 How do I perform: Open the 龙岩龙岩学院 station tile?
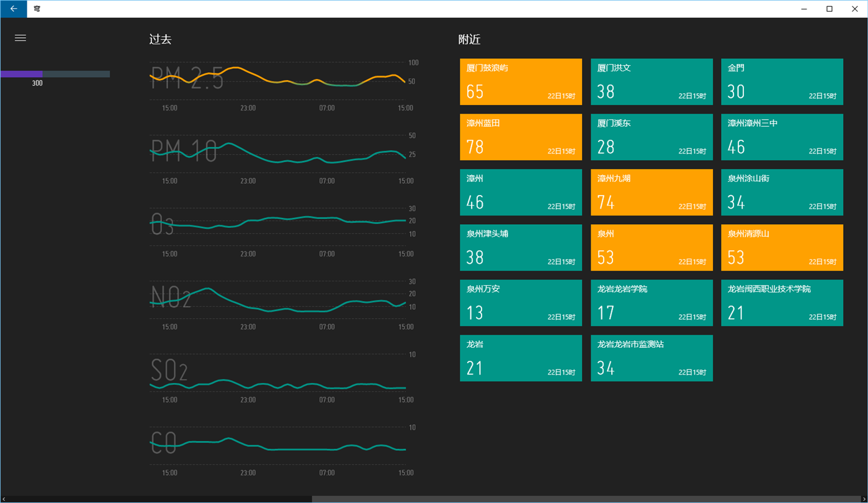(x=651, y=303)
